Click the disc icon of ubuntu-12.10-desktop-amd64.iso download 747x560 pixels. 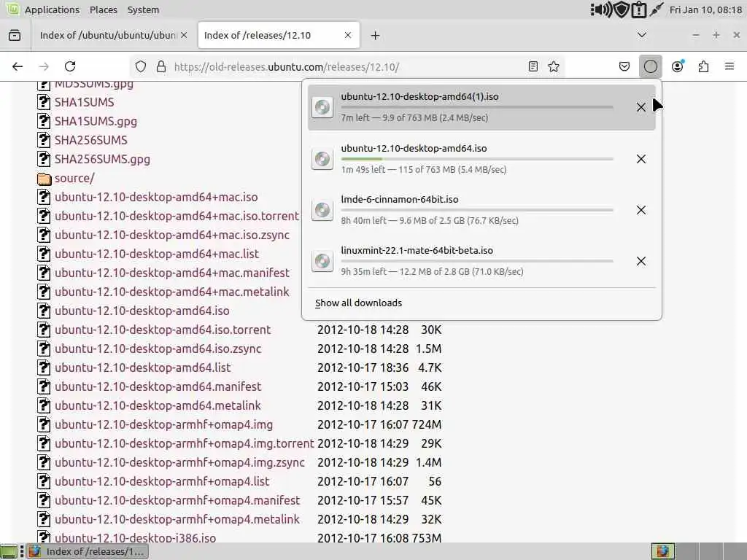pos(322,158)
